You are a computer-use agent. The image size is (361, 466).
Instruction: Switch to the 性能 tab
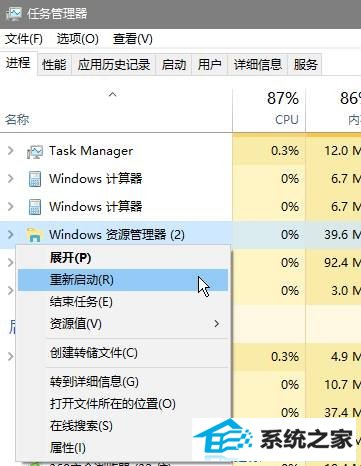point(54,64)
